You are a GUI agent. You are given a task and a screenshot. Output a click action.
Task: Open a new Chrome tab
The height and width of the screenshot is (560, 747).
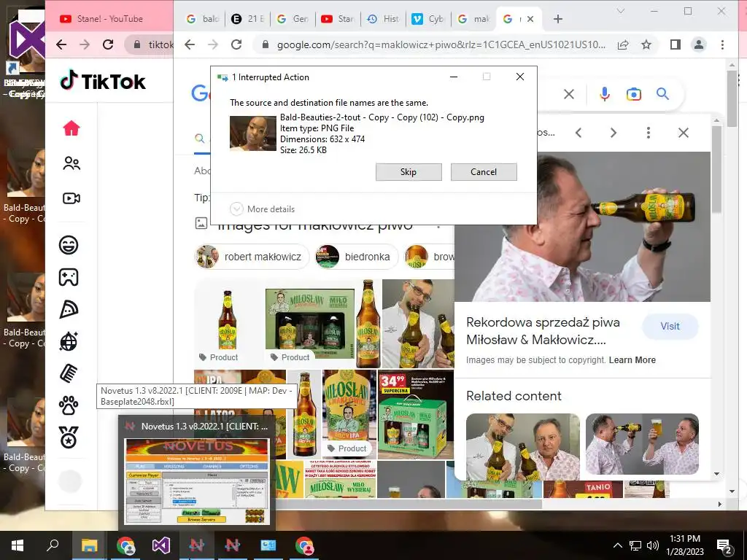coord(558,19)
